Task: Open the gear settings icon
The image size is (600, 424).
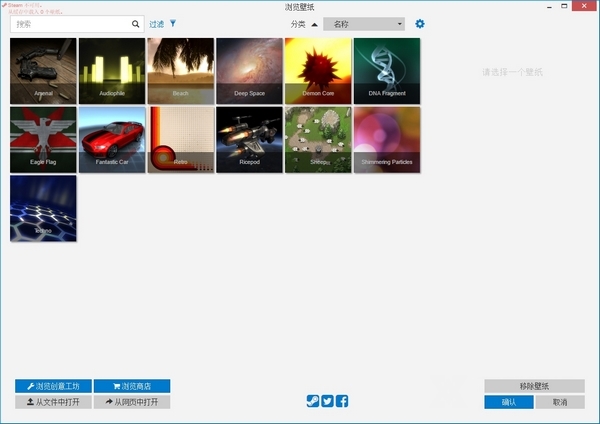Action: [x=420, y=23]
